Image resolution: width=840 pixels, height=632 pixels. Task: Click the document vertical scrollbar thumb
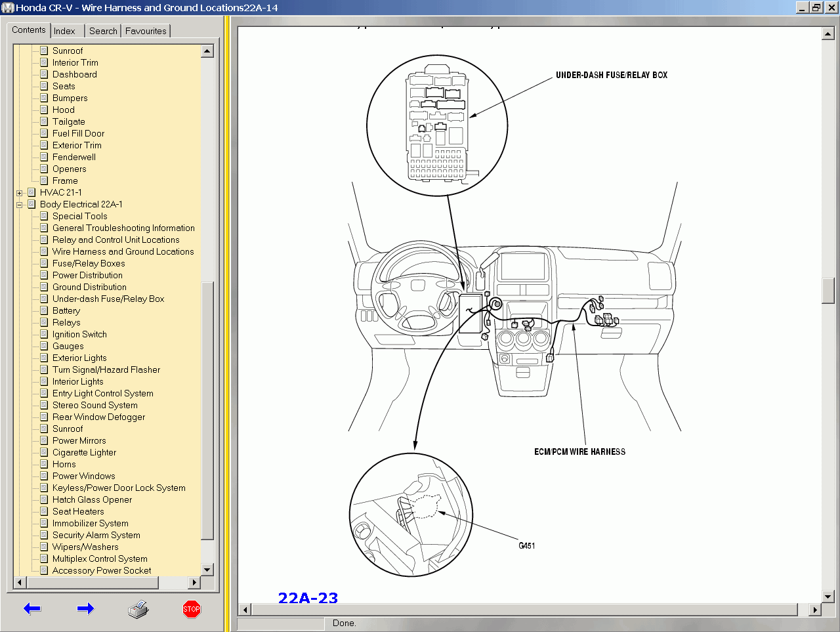point(828,291)
